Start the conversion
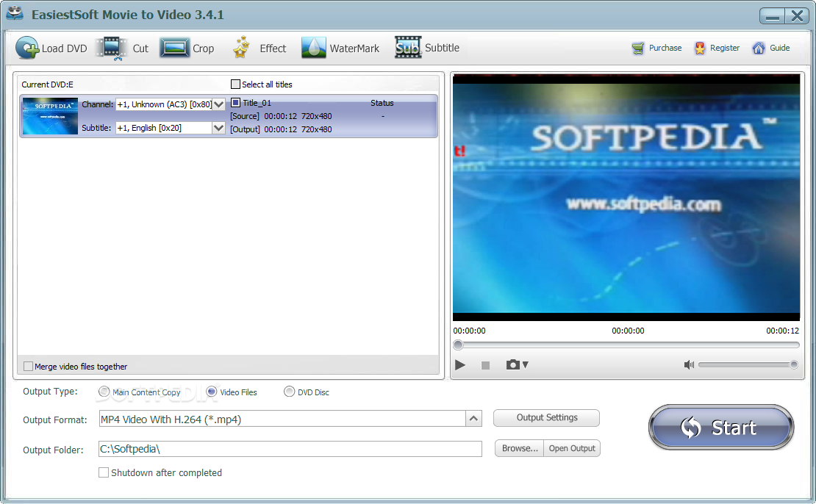The width and height of the screenshot is (816, 504). coord(721,427)
